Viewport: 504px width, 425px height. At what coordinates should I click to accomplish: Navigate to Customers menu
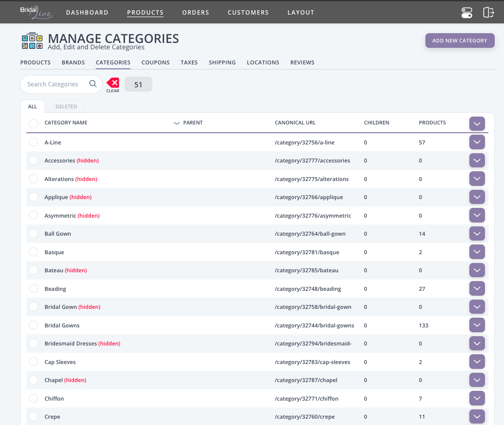click(248, 13)
